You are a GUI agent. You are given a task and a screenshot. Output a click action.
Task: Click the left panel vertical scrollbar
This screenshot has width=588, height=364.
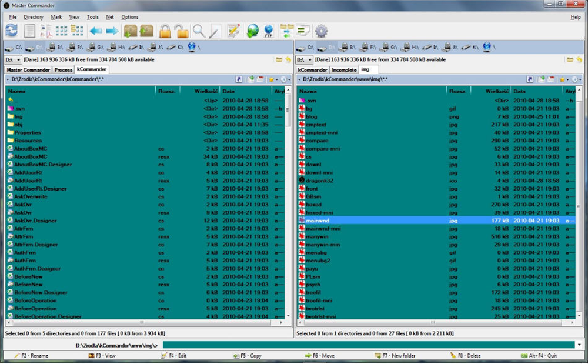[288, 202]
